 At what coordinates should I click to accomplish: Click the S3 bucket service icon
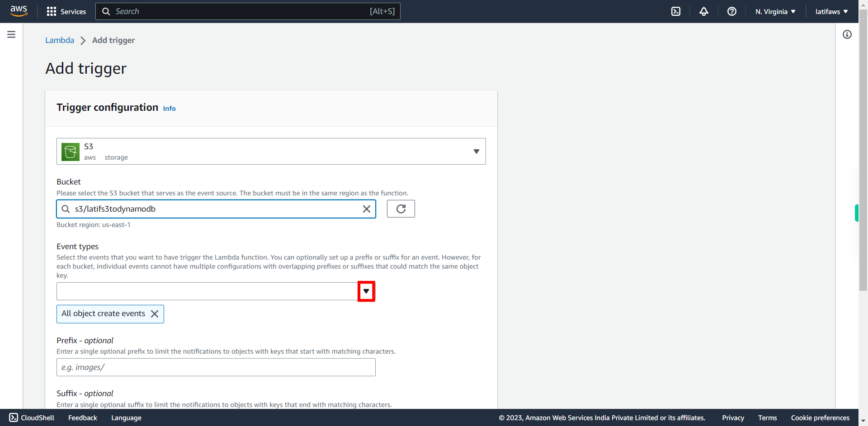click(71, 151)
